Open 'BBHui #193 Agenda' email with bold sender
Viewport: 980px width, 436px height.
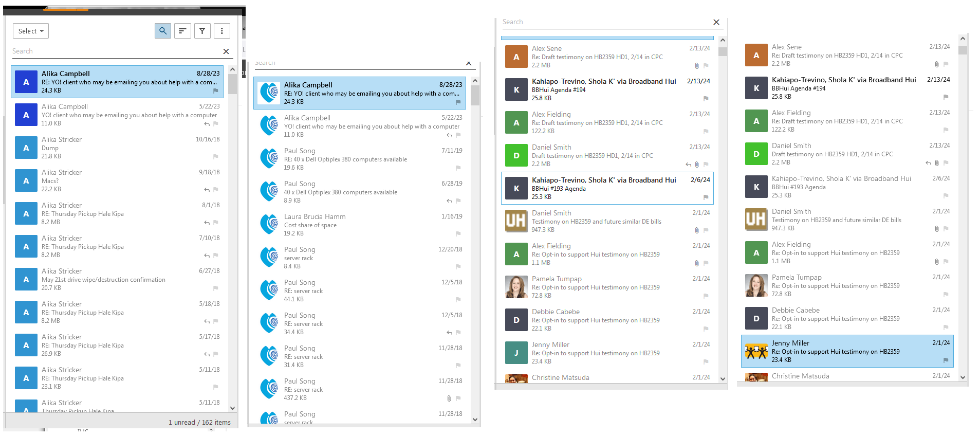tap(606, 188)
